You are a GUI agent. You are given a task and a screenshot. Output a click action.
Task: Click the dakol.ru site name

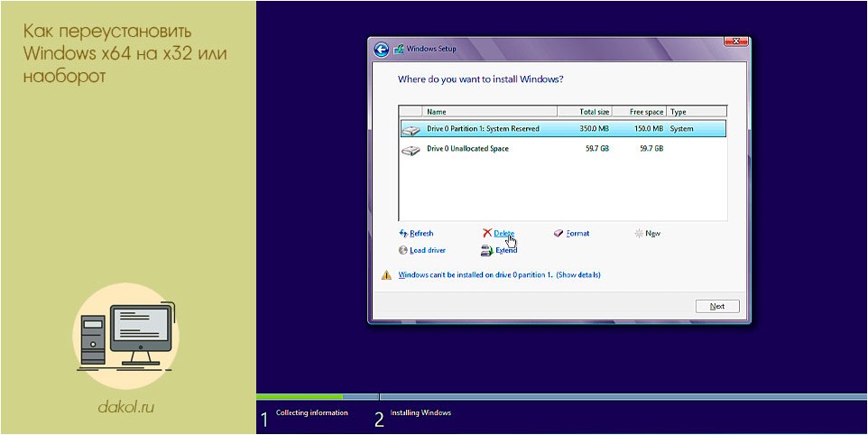[126, 408]
